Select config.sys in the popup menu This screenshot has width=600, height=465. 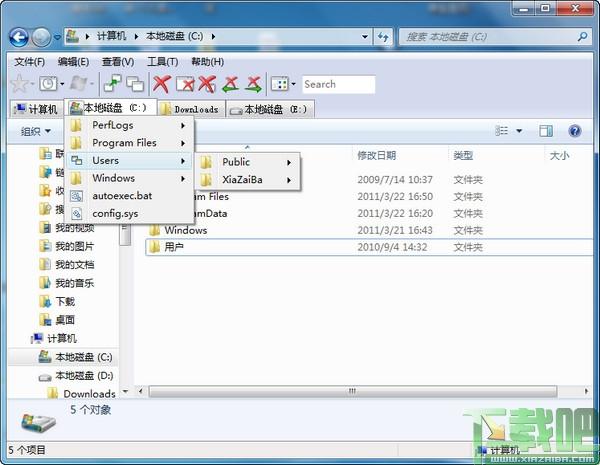point(129,213)
